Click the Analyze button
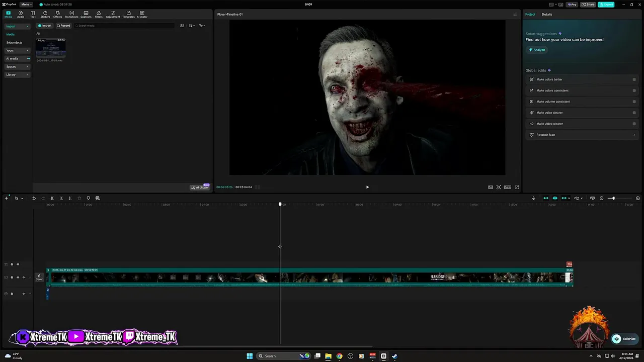The width and height of the screenshot is (644, 362). [537, 50]
